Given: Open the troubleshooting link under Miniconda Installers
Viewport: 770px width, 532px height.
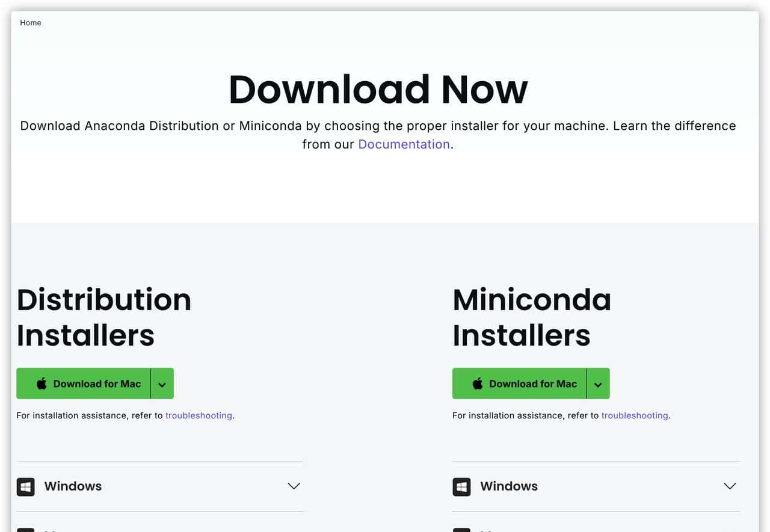Looking at the screenshot, I should tap(635, 415).
